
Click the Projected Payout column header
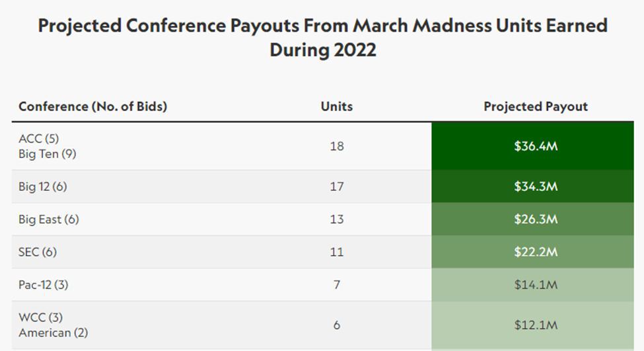pyautogui.click(x=536, y=106)
